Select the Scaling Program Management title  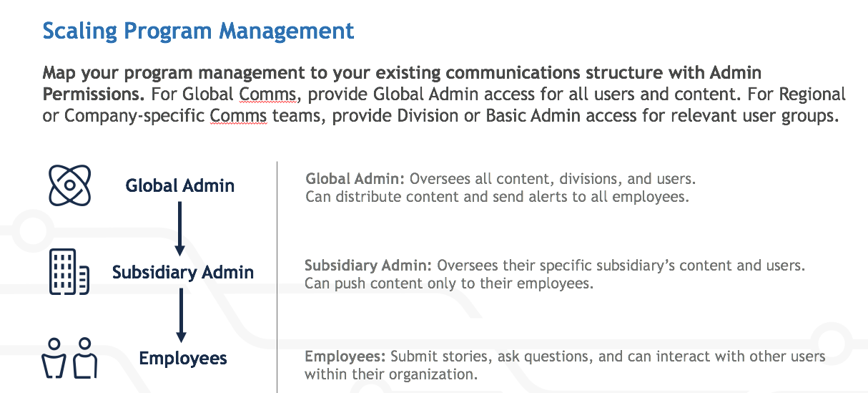(x=198, y=31)
